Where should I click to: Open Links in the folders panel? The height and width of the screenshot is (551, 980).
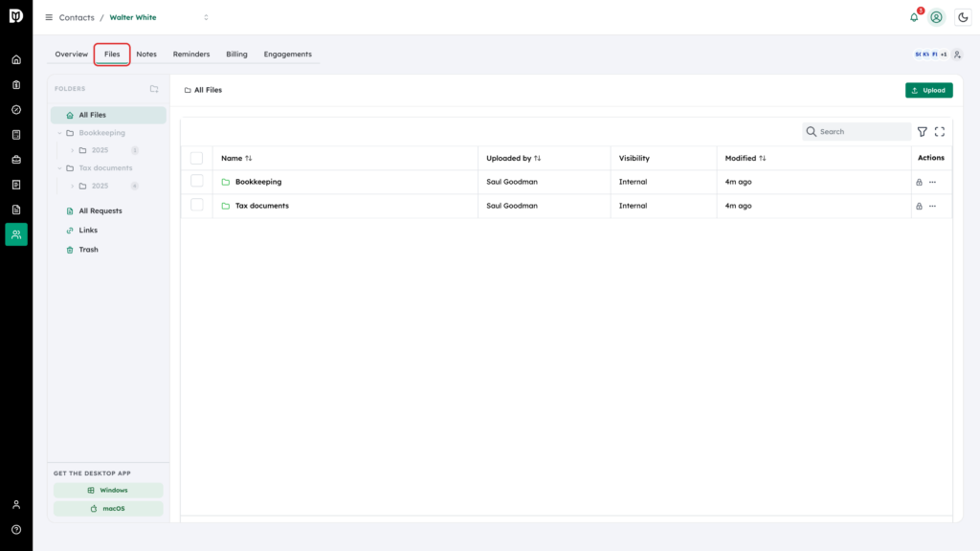point(88,231)
